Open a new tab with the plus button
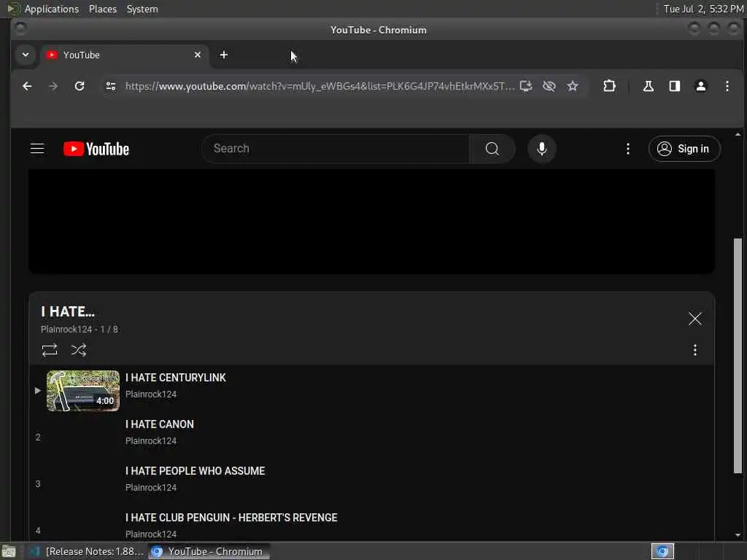The height and width of the screenshot is (560, 747). 223,55
